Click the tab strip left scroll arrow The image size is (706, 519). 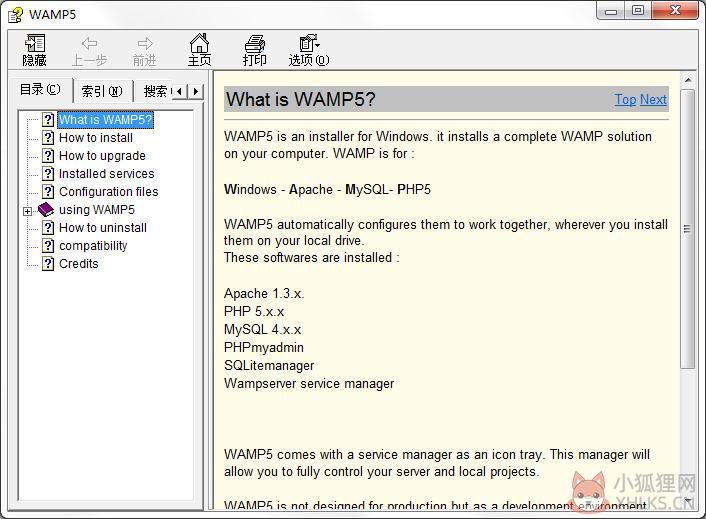(x=180, y=91)
